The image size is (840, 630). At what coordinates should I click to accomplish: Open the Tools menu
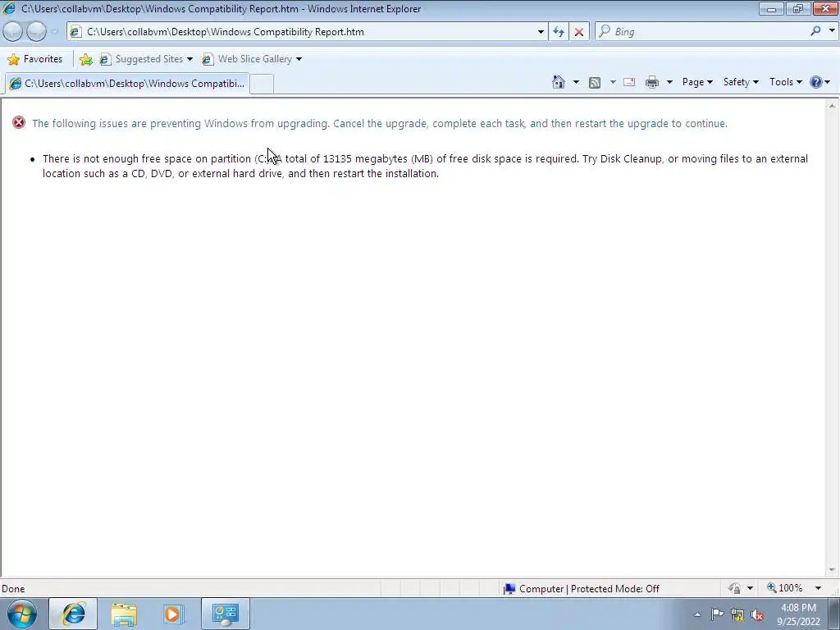click(785, 82)
